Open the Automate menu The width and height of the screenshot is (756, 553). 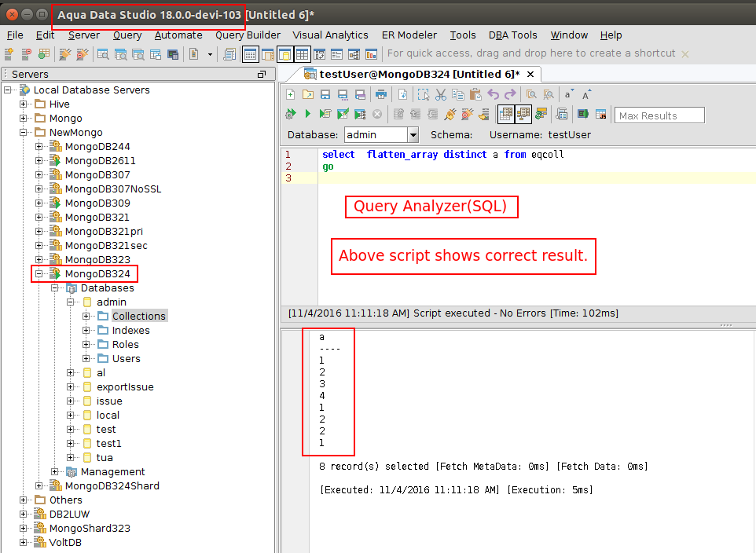pyautogui.click(x=178, y=35)
